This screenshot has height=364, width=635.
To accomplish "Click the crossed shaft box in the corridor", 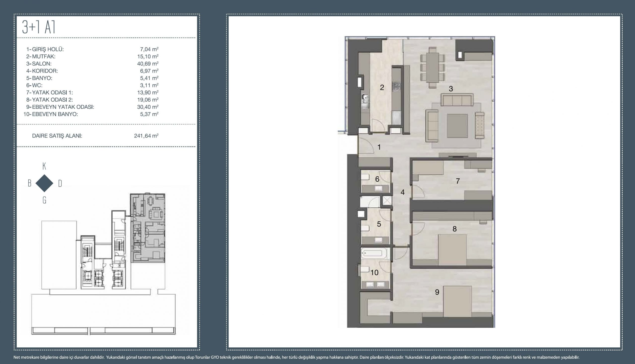I will 387,200.
